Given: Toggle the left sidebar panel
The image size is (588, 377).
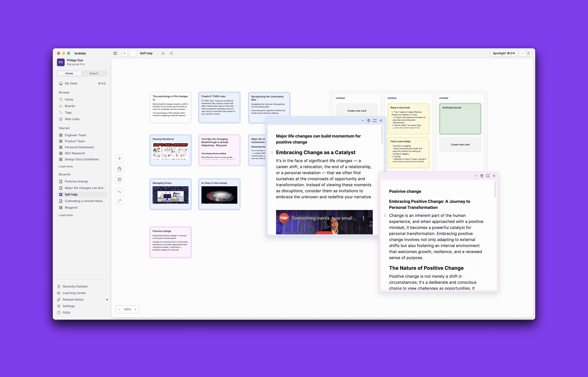Looking at the screenshot, I should coord(115,53).
